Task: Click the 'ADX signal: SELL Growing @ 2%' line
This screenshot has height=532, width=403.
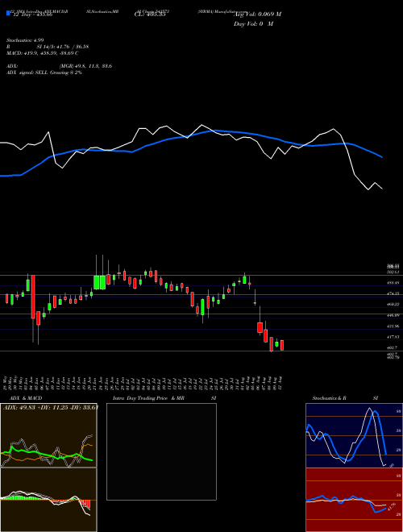Action: click(x=44, y=73)
